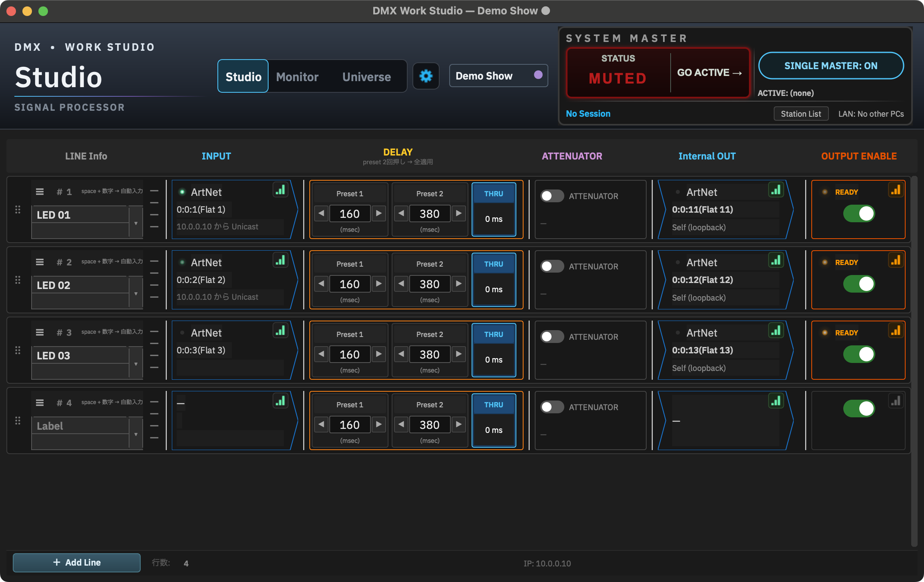Viewport: 924px width, 582px height.
Task: Click the signal level icon in the line 1 ArtNet input
Action: (x=281, y=190)
